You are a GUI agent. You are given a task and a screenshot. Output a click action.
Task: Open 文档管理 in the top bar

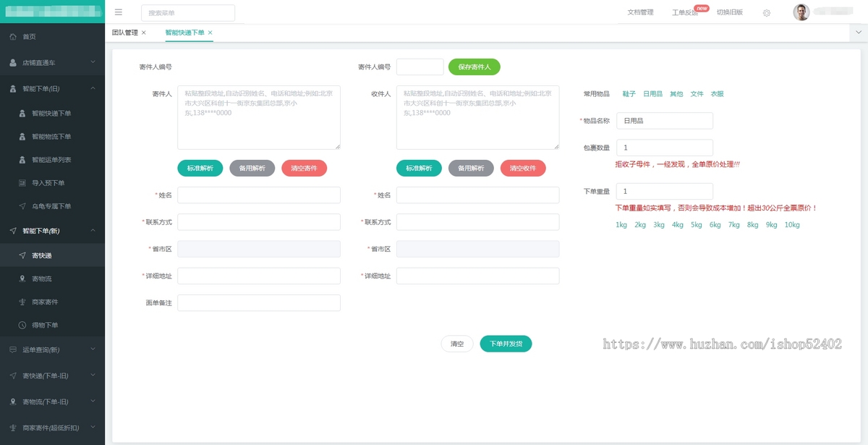coord(640,12)
